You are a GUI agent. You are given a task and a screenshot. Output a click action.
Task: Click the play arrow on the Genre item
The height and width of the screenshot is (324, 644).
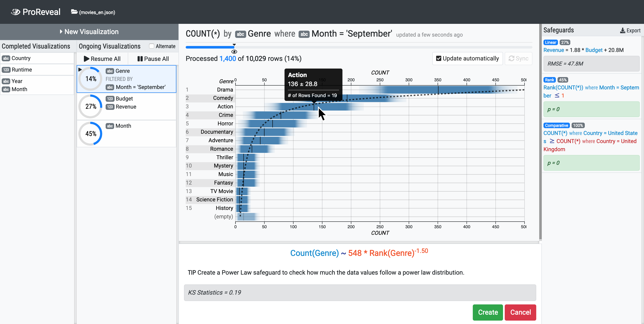(x=80, y=70)
